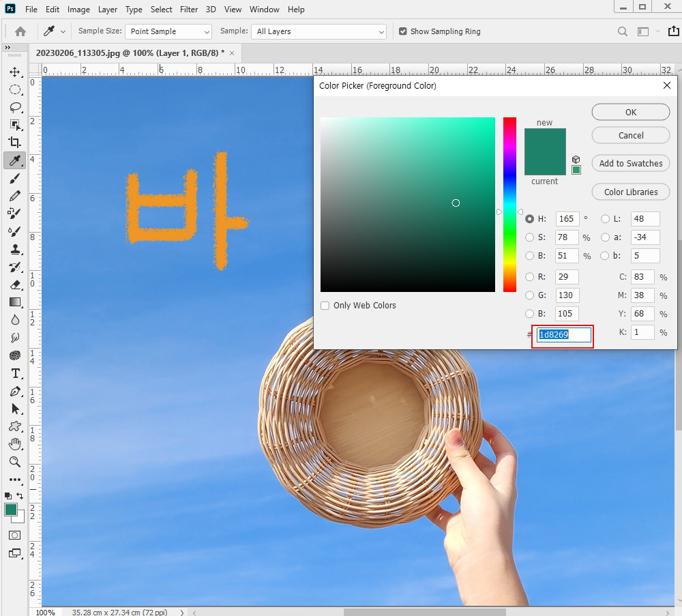Confirm color with OK button

click(631, 113)
